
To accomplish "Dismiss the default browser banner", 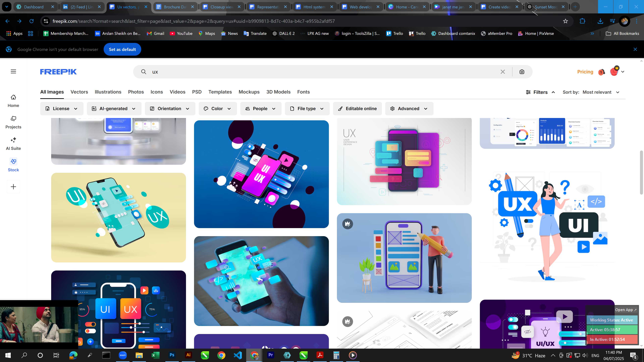I will pyautogui.click(x=635, y=49).
